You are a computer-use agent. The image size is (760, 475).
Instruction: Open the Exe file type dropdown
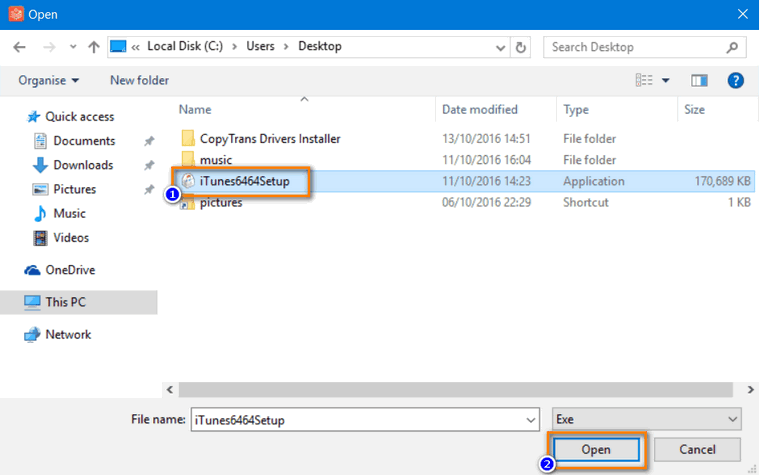[x=647, y=419]
